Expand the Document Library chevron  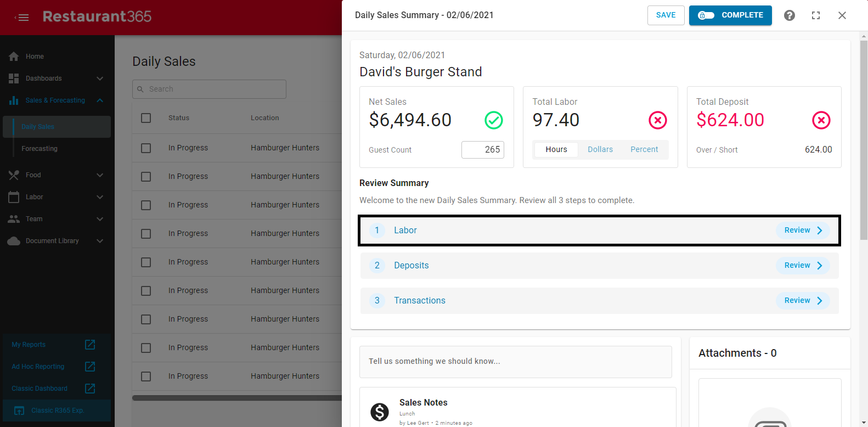[100, 241]
